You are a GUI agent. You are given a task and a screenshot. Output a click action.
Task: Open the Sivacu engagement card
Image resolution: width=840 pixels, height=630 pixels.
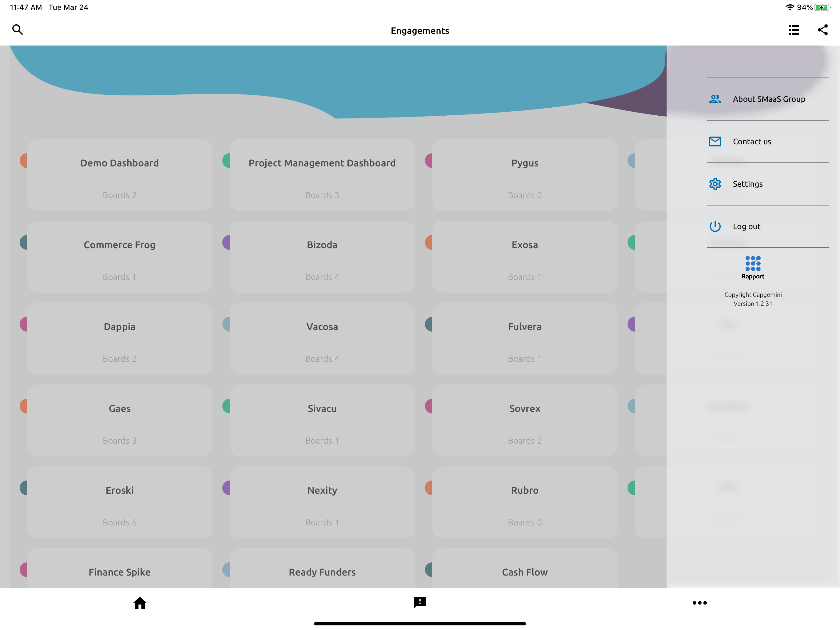(x=322, y=421)
